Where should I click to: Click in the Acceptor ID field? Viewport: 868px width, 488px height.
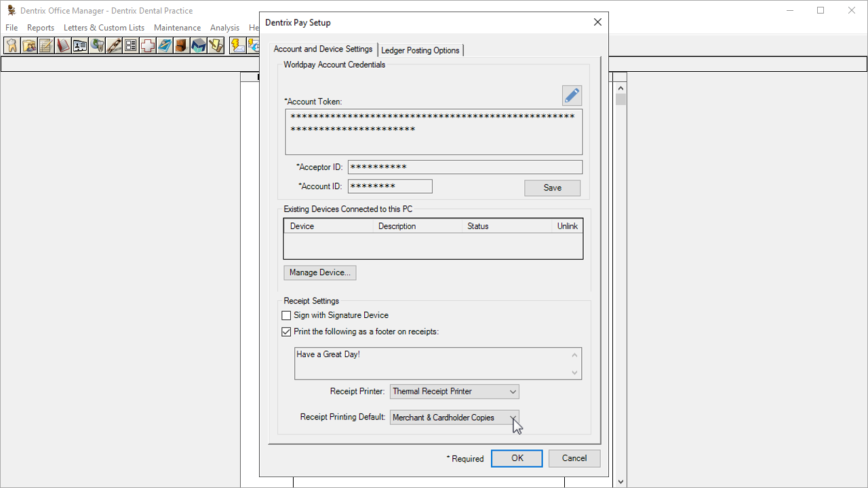coord(465,167)
